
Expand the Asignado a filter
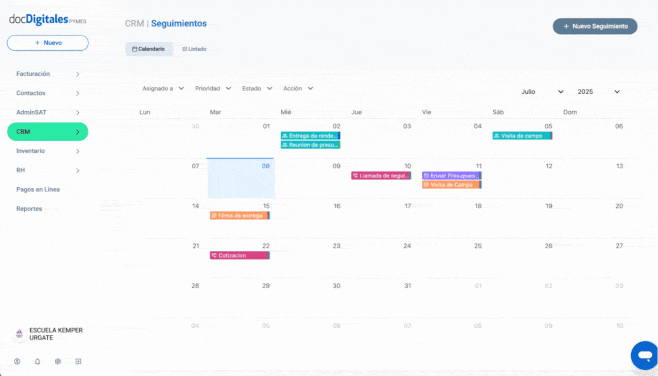pos(163,89)
